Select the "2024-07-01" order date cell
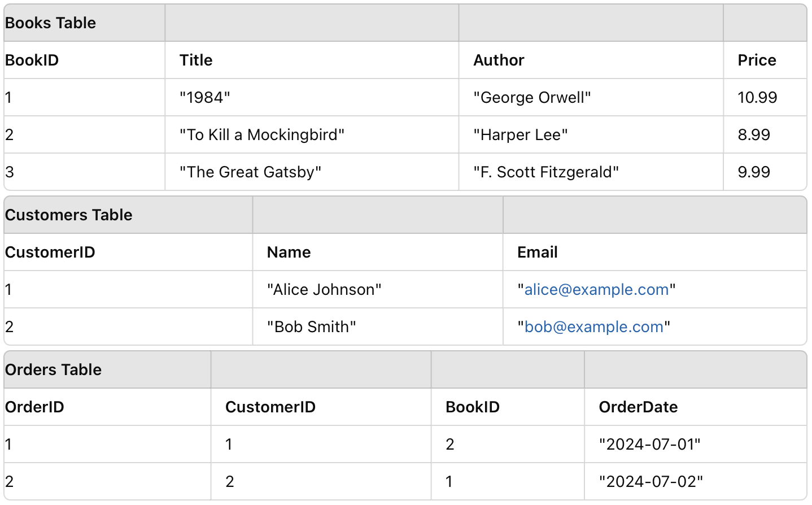The image size is (812, 505). (649, 445)
